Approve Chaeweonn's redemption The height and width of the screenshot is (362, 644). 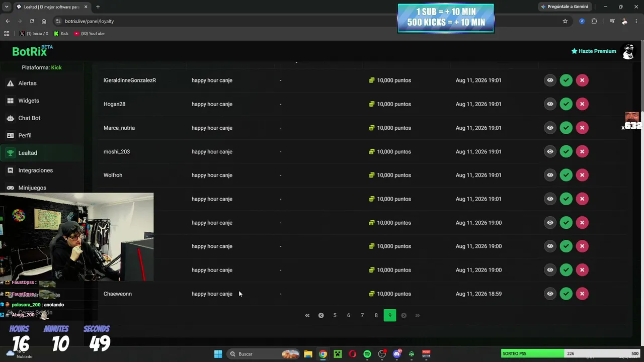pyautogui.click(x=566, y=294)
